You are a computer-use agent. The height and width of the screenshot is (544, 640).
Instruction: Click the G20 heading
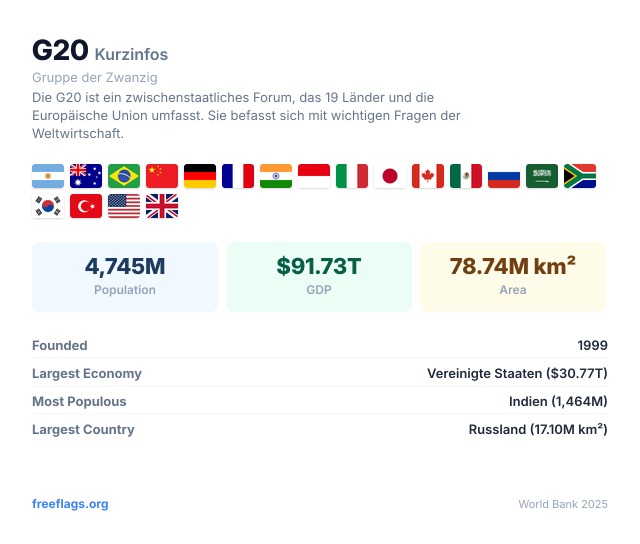60,50
